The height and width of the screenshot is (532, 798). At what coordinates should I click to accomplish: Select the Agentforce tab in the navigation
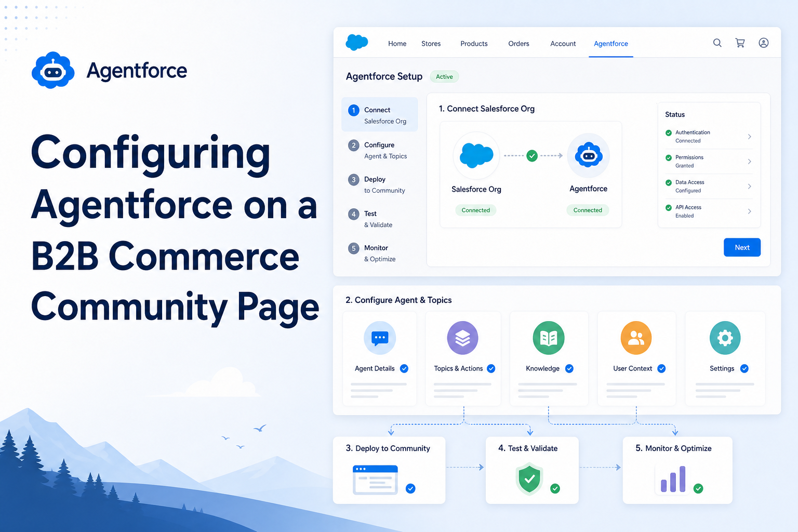611,44
